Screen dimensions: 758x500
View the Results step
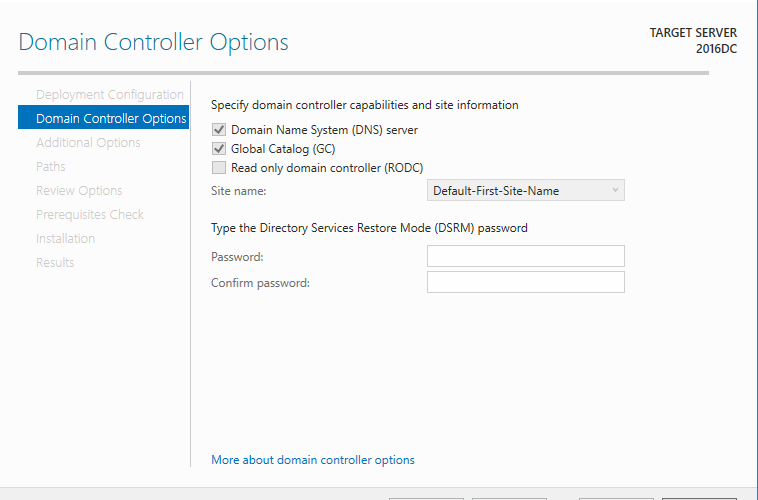[55, 263]
